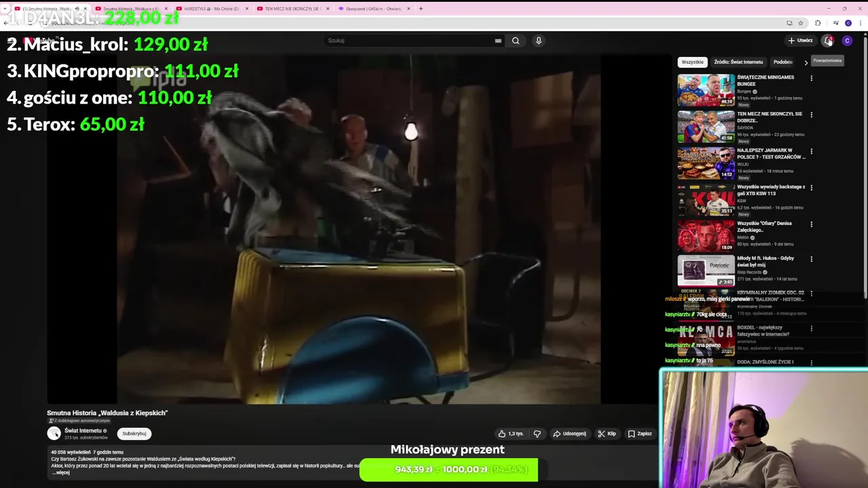The height and width of the screenshot is (488, 868).
Task: Click the browser sidebar toggle icon
Action: pyautogui.click(x=835, y=23)
